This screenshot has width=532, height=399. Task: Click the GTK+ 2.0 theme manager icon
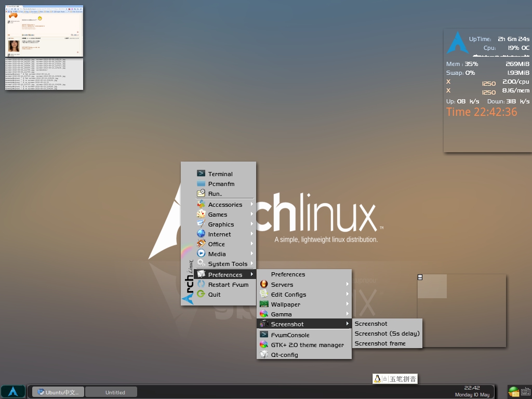[264, 344]
